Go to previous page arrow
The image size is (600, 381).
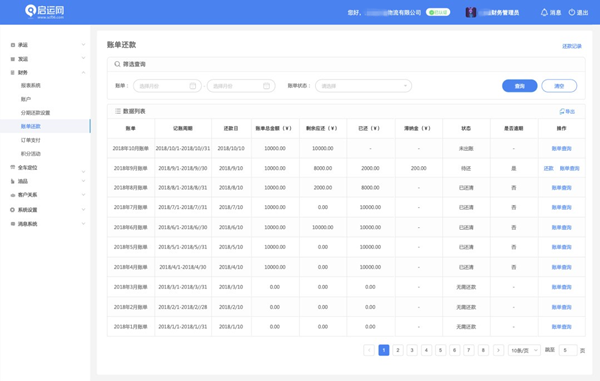(369, 350)
